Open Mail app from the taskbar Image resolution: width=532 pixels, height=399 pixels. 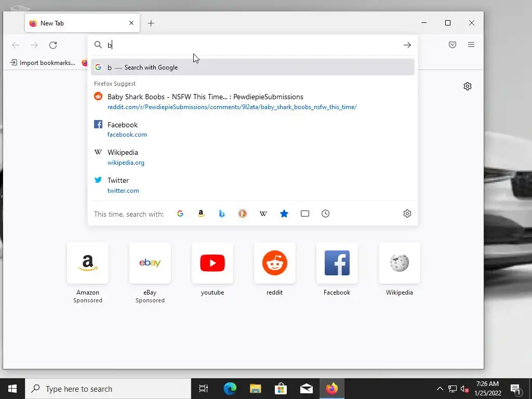(x=307, y=389)
